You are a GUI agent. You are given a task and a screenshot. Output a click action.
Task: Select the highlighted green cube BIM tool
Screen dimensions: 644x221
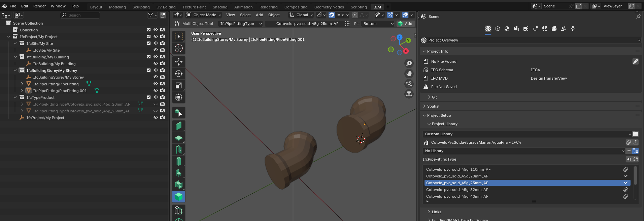179,196
